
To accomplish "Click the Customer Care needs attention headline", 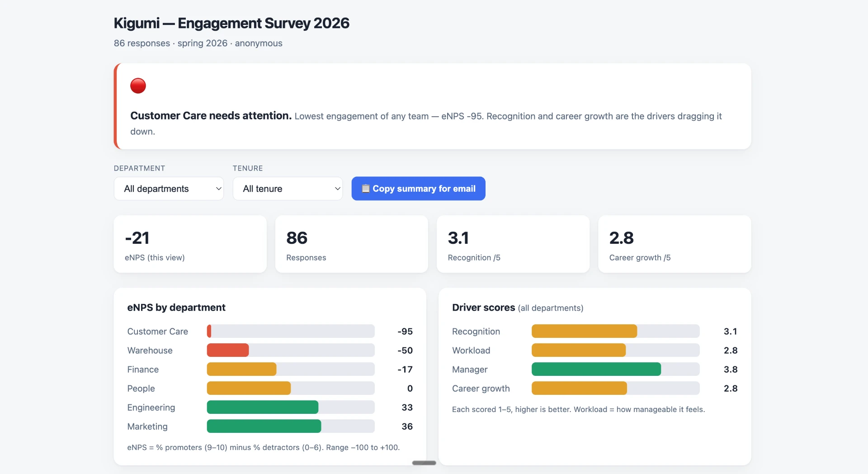I will [x=211, y=116].
